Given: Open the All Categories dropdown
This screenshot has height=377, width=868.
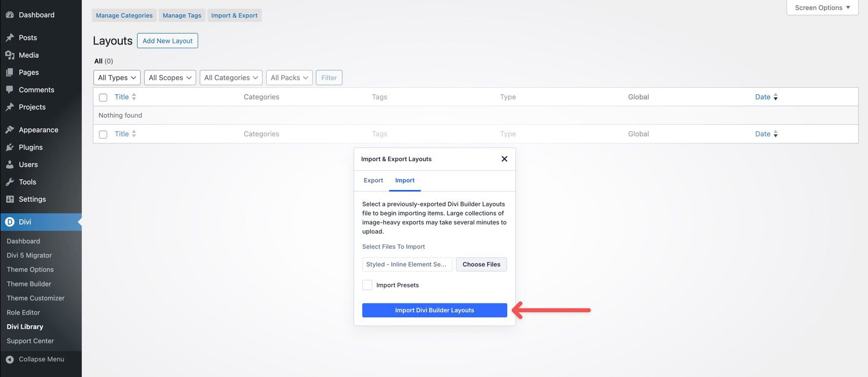Looking at the screenshot, I should point(231,78).
